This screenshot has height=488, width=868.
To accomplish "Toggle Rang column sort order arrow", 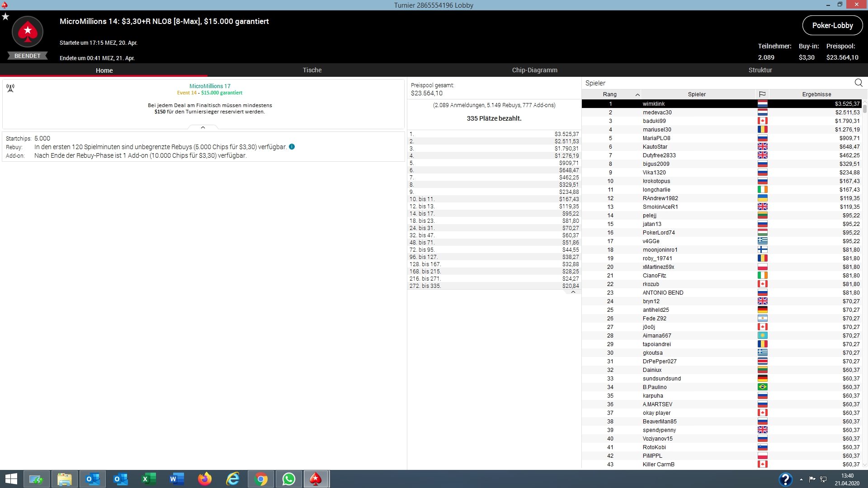I will [637, 94].
